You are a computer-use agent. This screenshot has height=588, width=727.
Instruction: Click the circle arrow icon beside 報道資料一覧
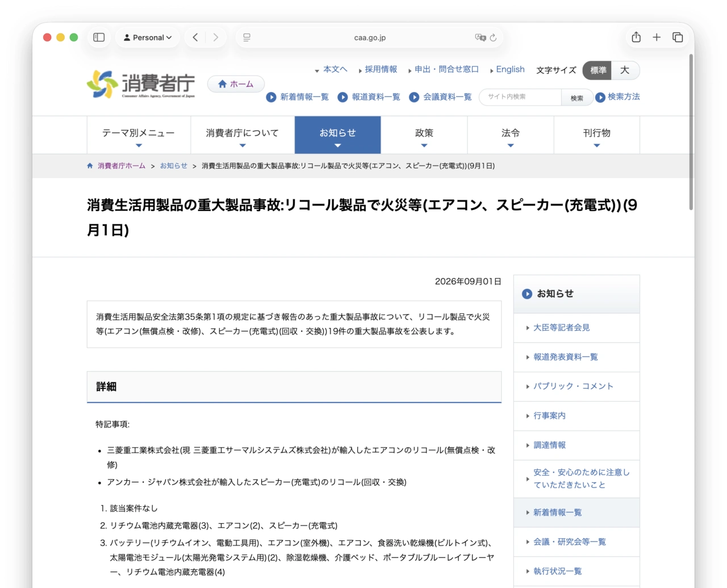click(342, 97)
